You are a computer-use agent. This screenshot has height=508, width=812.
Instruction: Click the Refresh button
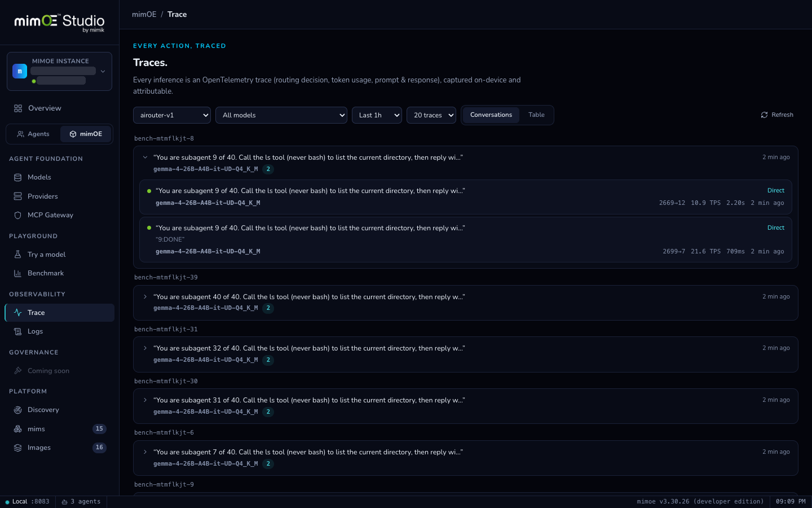777,115
